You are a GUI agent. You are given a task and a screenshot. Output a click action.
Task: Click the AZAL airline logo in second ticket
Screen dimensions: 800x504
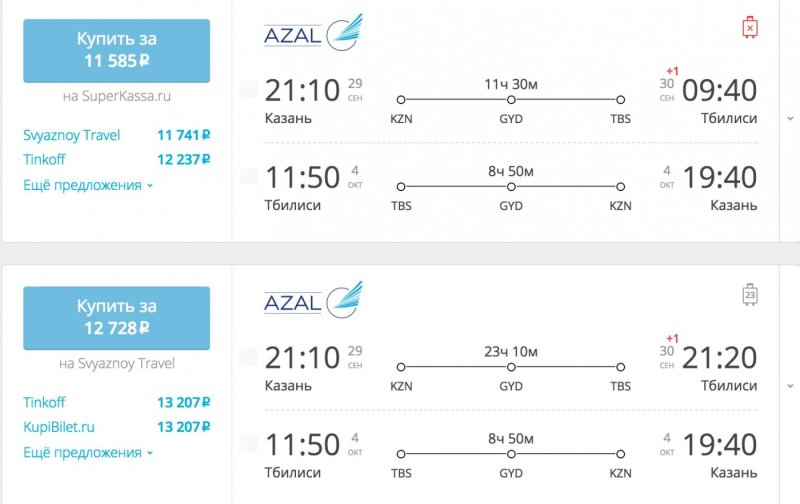pos(313,300)
